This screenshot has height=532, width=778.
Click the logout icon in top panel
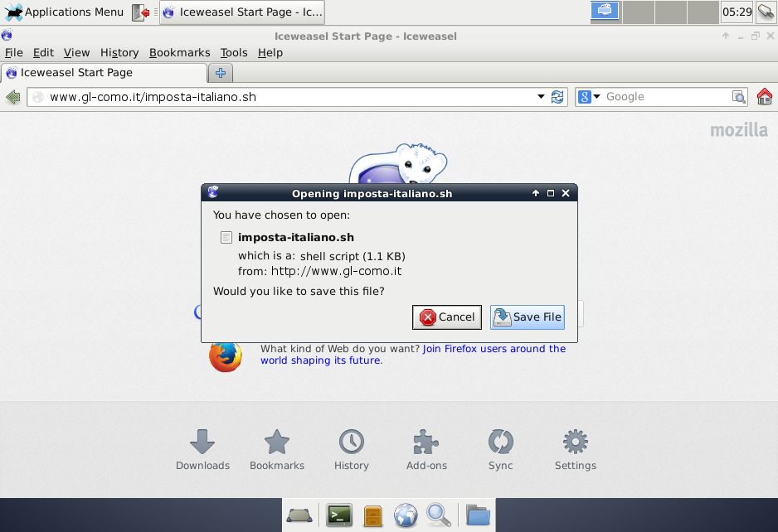coord(141,12)
